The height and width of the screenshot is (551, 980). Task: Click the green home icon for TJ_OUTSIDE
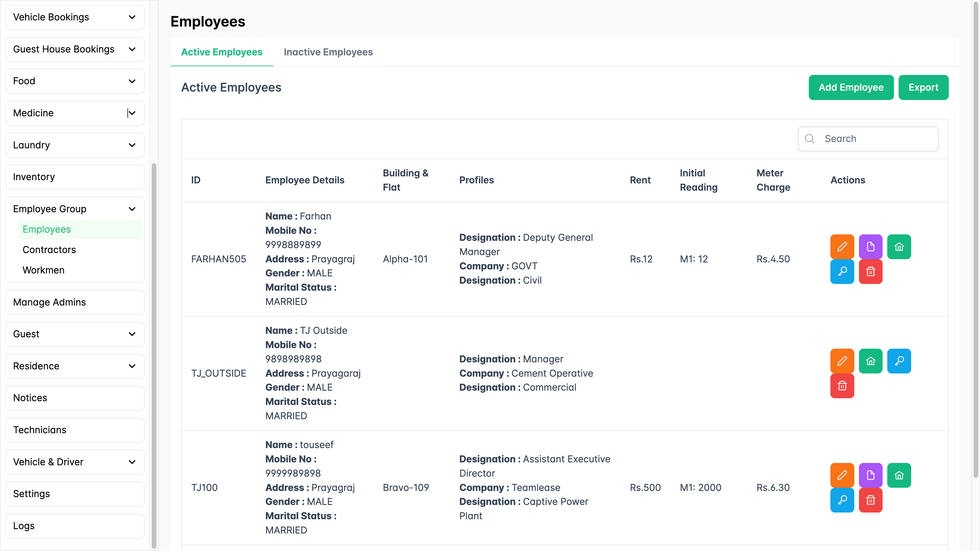click(x=871, y=361)
